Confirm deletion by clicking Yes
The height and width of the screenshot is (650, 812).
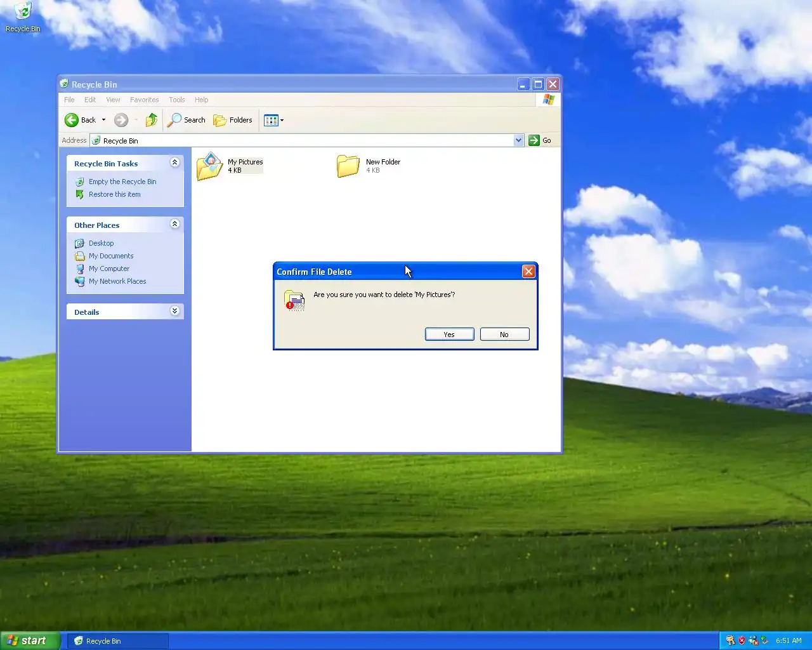coord(449,335)
